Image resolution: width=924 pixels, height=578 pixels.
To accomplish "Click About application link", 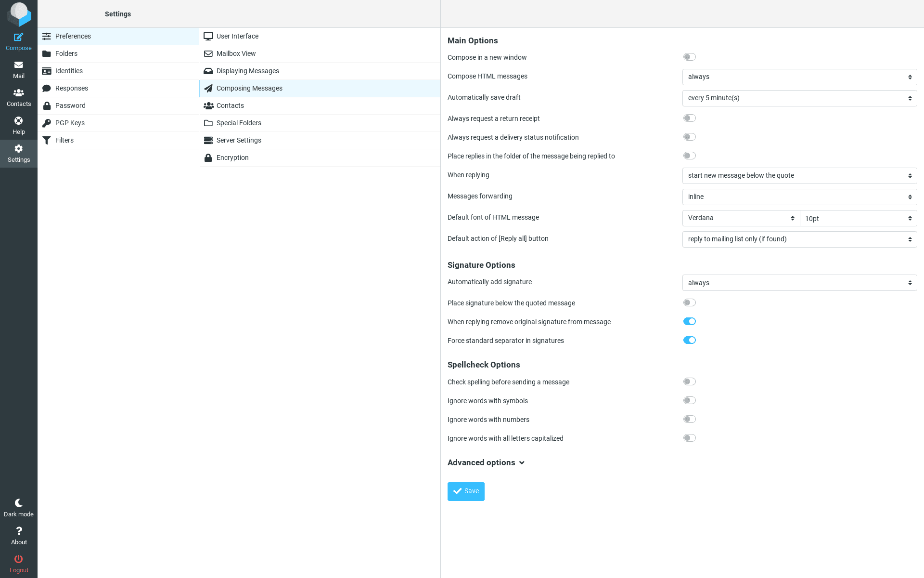I will (x=19, y=536).
